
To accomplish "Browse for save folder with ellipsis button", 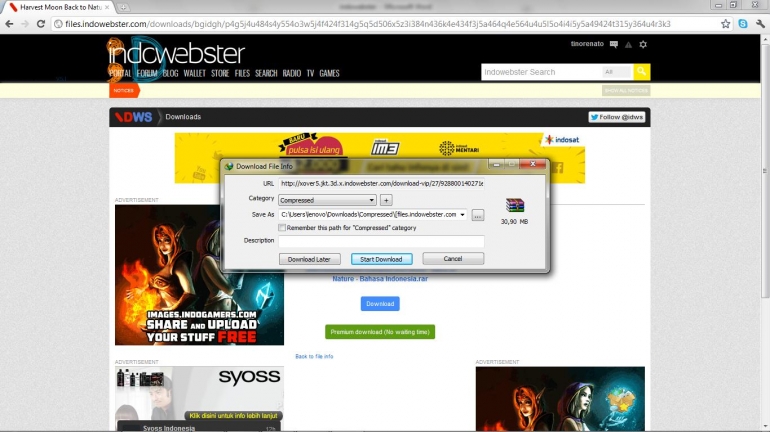I will click(x=478, y=215).
